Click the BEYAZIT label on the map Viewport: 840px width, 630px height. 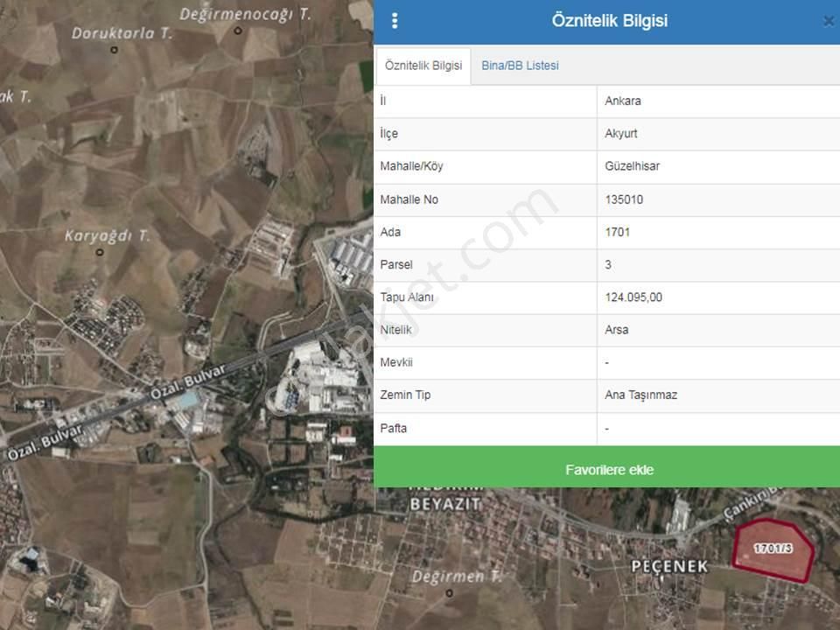[x=446, y=504]
